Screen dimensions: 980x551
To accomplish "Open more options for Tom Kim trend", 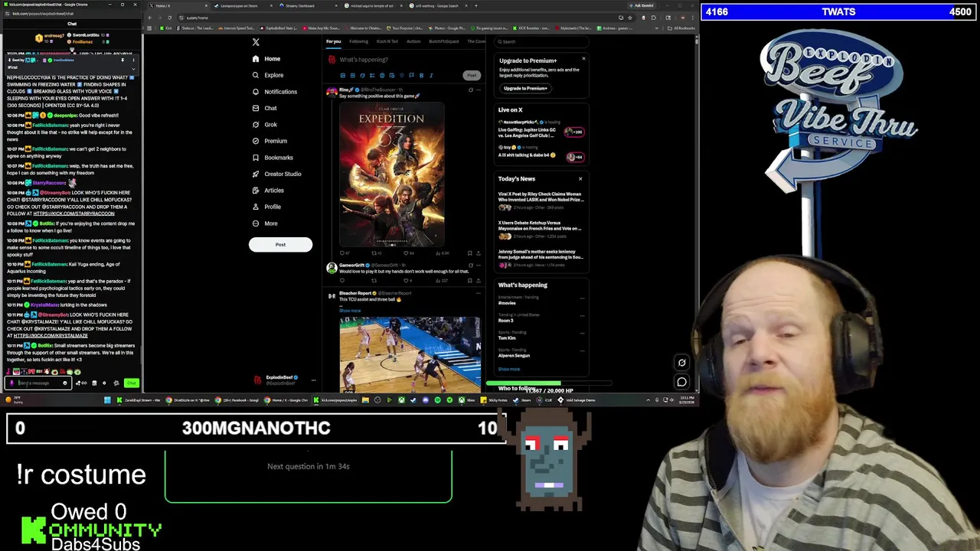I will [x=582, y=334].
